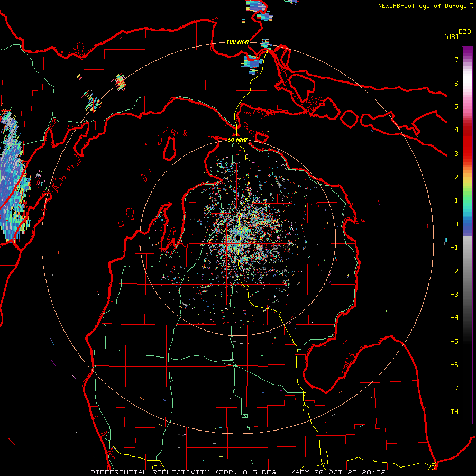Click the 6 value on the color scale
476x476 pixels.
[456, 83]
